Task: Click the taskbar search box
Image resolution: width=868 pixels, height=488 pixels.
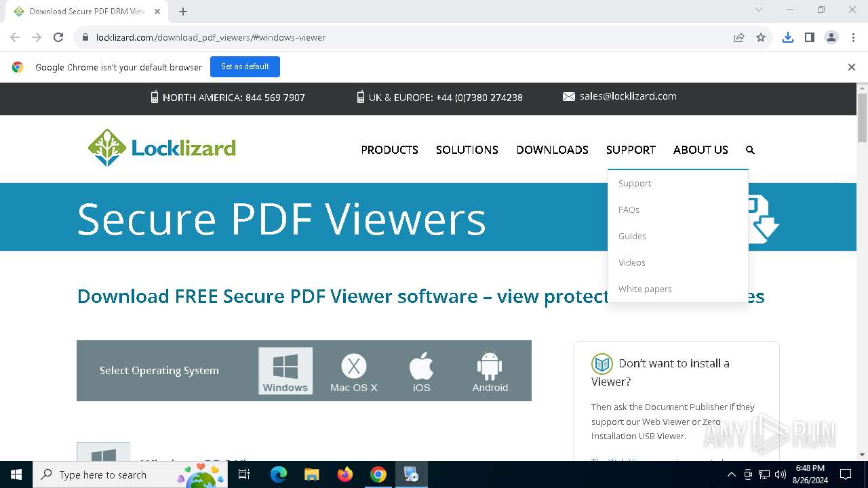Action: coord(130,474)
